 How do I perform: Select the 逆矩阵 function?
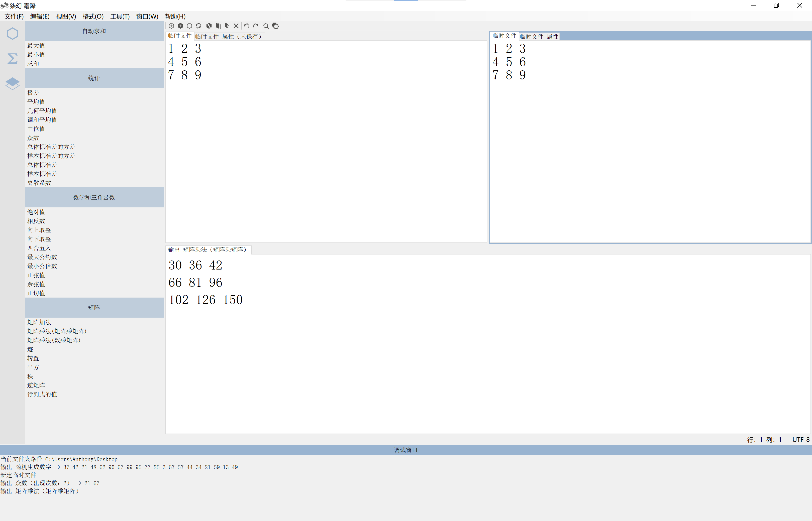pos(36,385)
